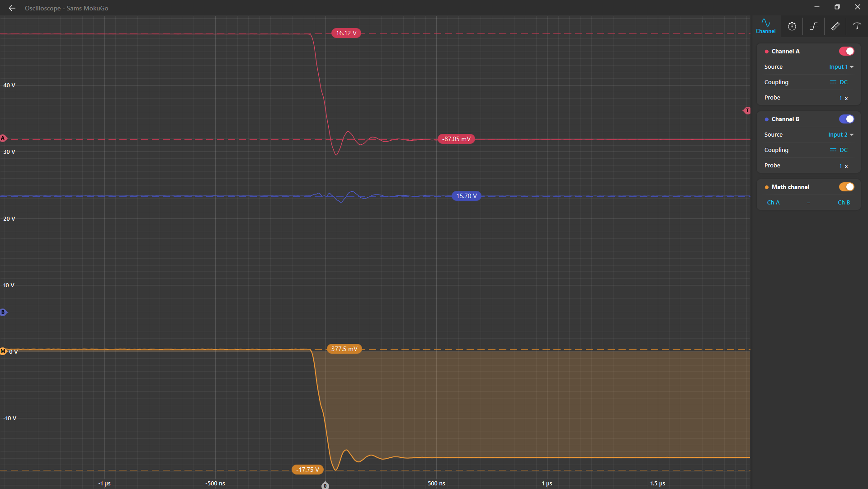The width and height of the screenshot is (868, 489).
Task: Click the red trigger level T marker
Action: point(747,111)
